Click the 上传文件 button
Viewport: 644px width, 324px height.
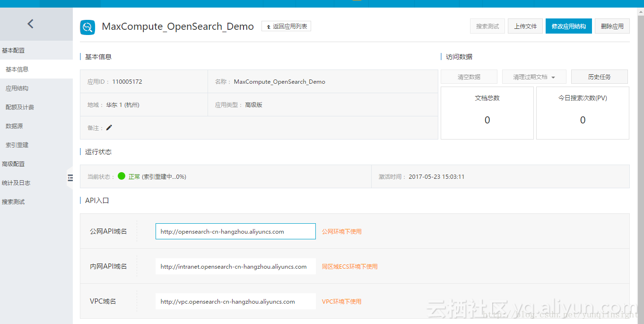click(x=525, y=26)
